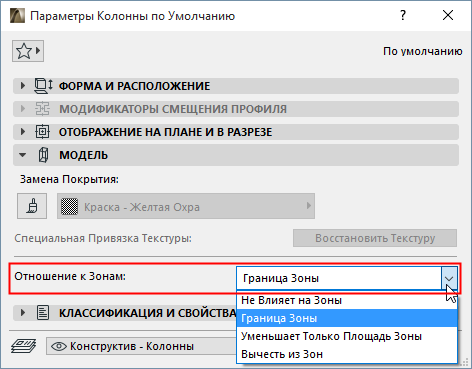Click the Model panel column icon
The height and width of the screenshot is (369, 472).
43,155
